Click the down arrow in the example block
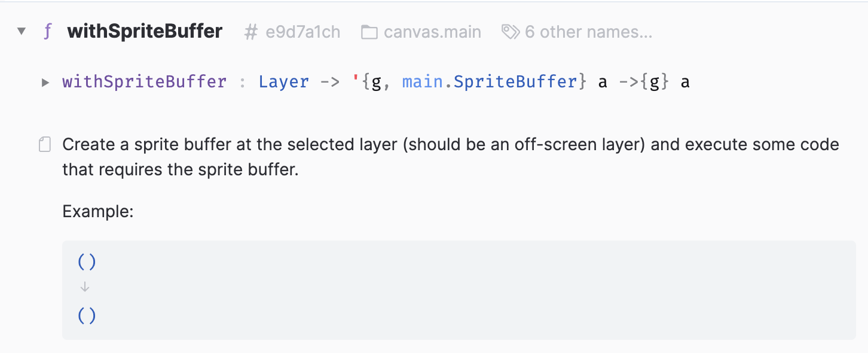 85,287
